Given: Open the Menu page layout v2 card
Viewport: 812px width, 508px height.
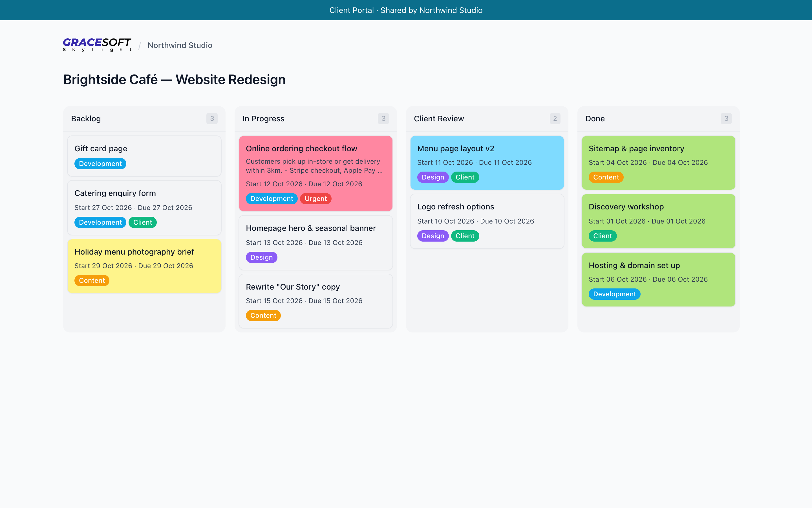Looking at the screenshot, I should click(x=487, y=163).
